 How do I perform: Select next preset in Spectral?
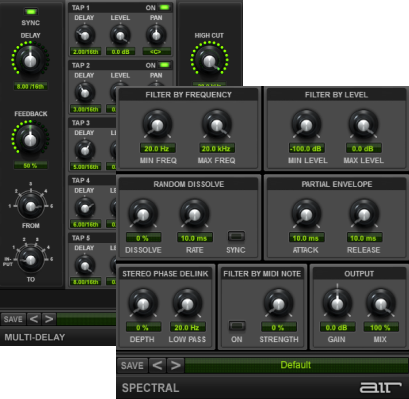click(x=175, y=365)
